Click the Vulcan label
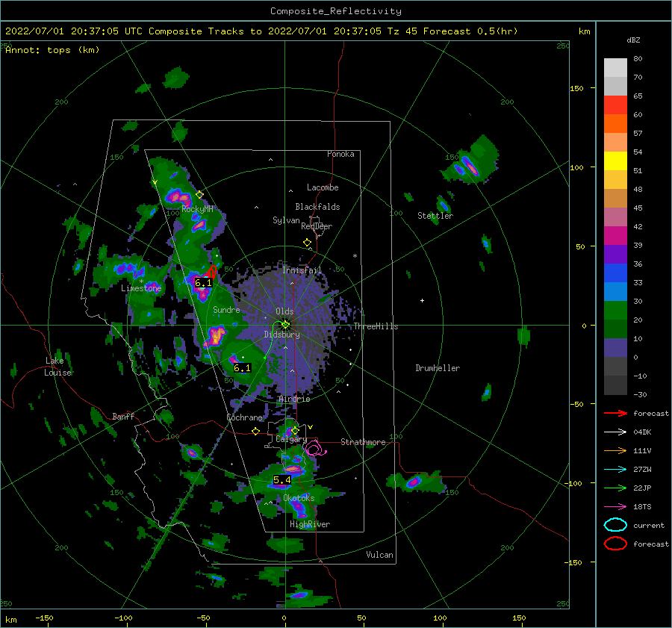 pyautogui.click(x=380, y=555)
